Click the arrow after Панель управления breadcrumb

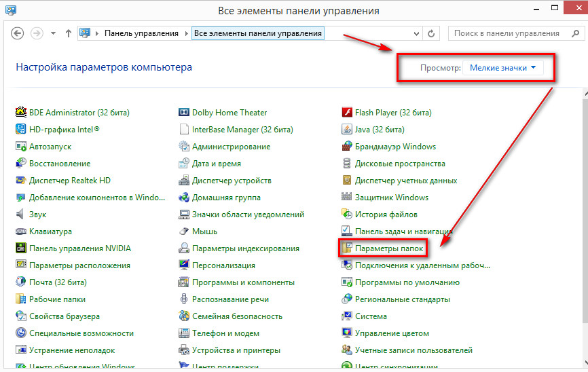(187, 33)
